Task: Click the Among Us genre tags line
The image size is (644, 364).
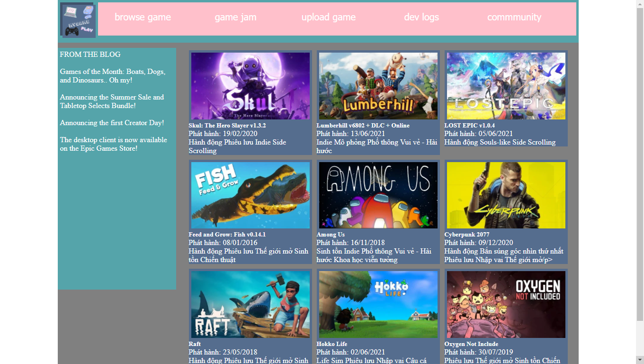Action: point(374,255)
